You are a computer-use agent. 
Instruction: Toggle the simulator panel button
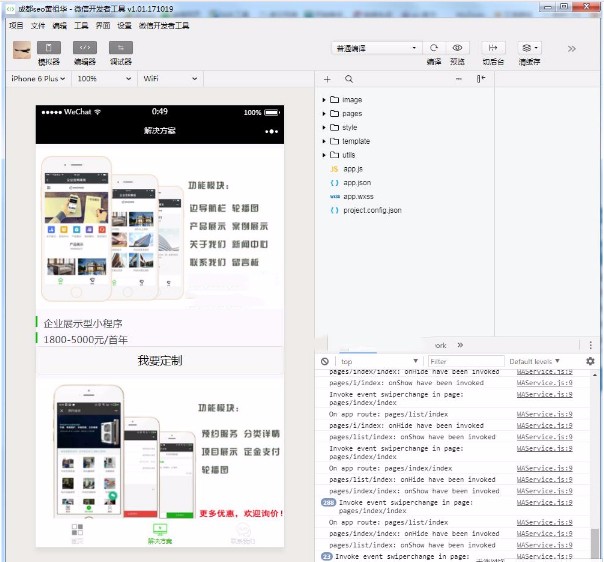[49, 48]
